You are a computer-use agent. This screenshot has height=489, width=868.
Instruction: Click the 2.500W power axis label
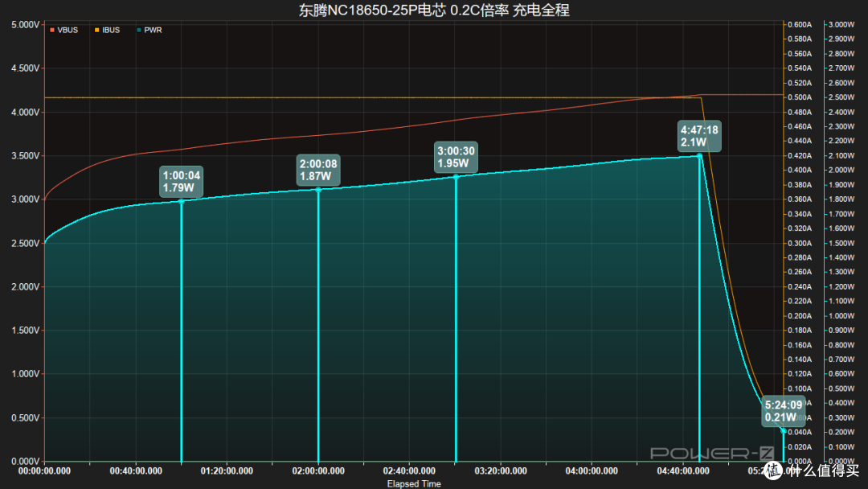pos(841,97)
